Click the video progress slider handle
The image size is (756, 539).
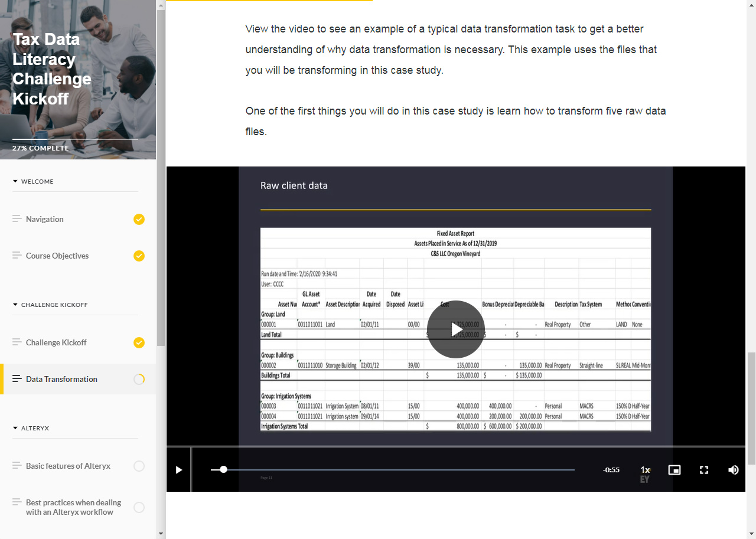(x=223, y=469)
